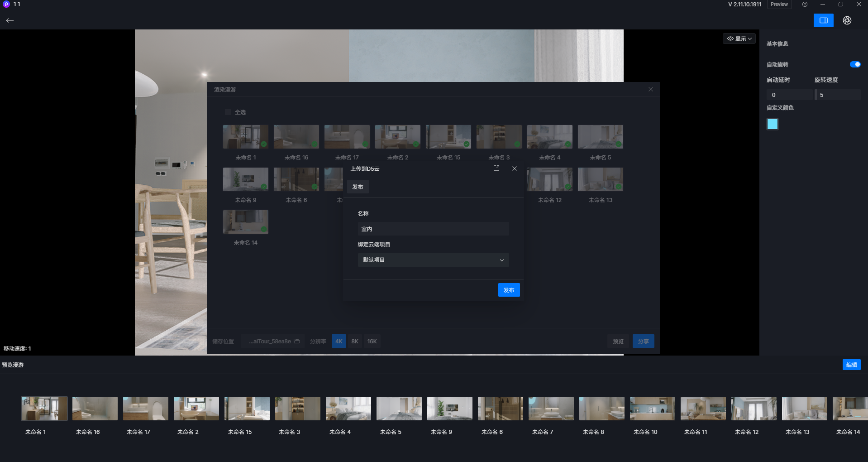Toggle the side panel layout icon
This screenshot has height=462, width=868.
tap(823, 20)
